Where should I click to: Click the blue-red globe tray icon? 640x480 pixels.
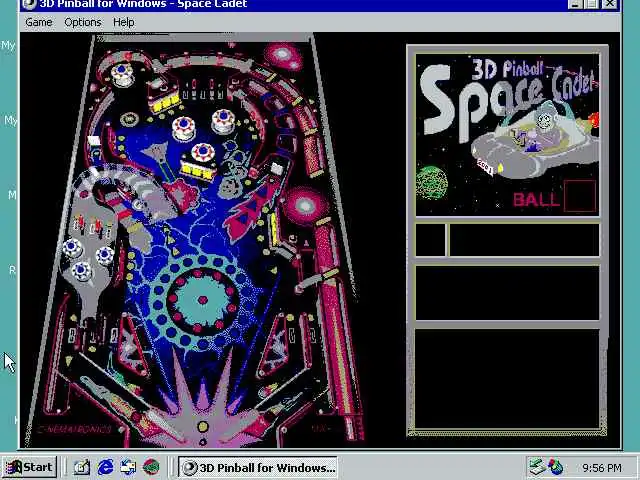click(x=556, y=467)
